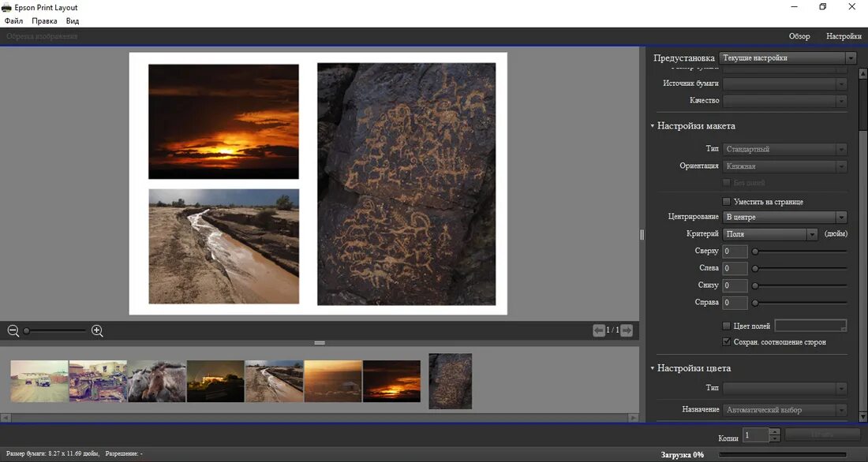Open the 'Критерий' dropdown showing Поля
The image size is (868, 462).
(x=770, y=234)
